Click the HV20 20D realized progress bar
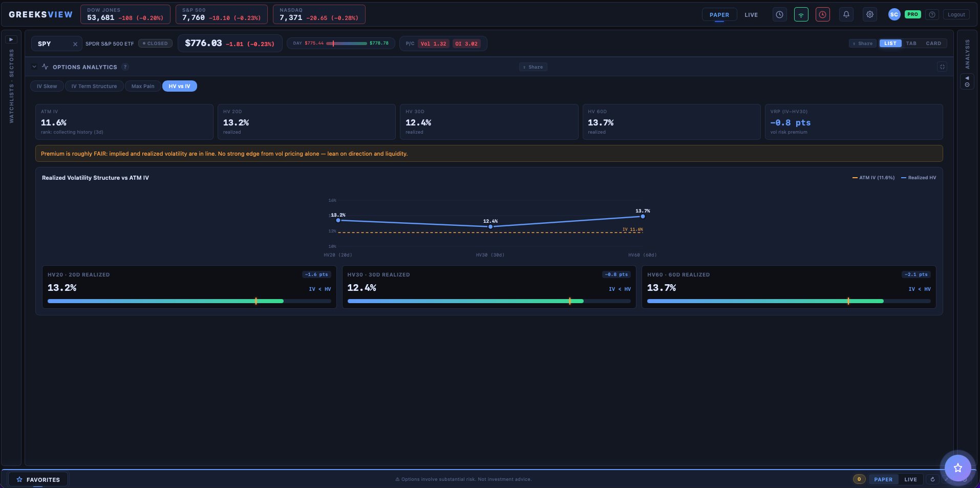 pos(189,301)
